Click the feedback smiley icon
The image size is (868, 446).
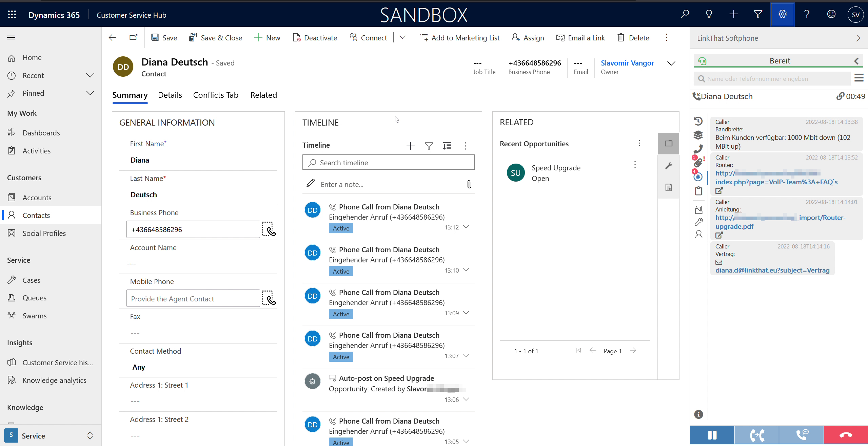[x=831, y=14]
